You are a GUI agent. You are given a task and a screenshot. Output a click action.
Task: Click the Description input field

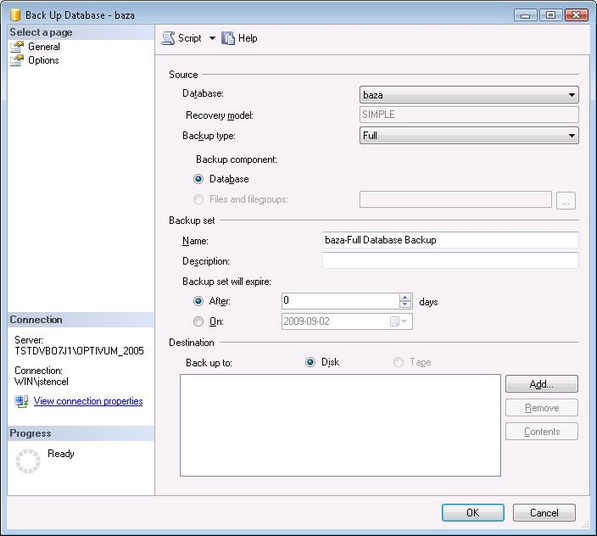point(450,261)
